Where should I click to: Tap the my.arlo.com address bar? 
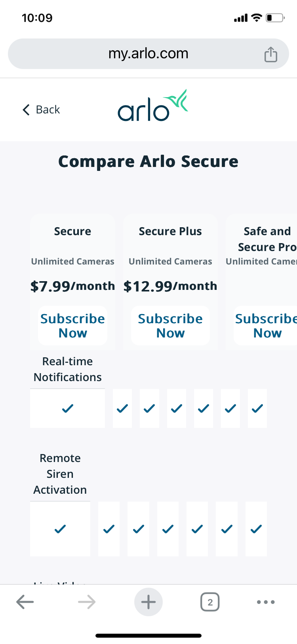click(x=148, y=54)
